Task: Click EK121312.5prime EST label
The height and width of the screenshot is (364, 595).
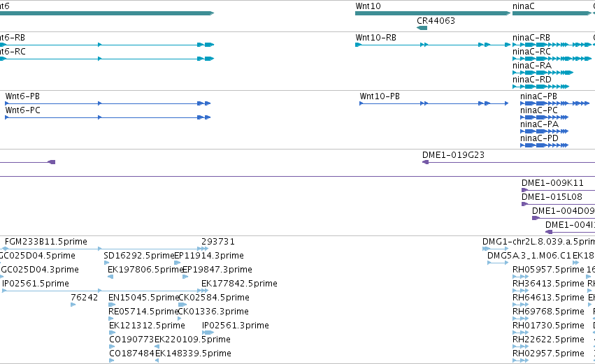Action: pyautogui.click(x=147, y=326)
